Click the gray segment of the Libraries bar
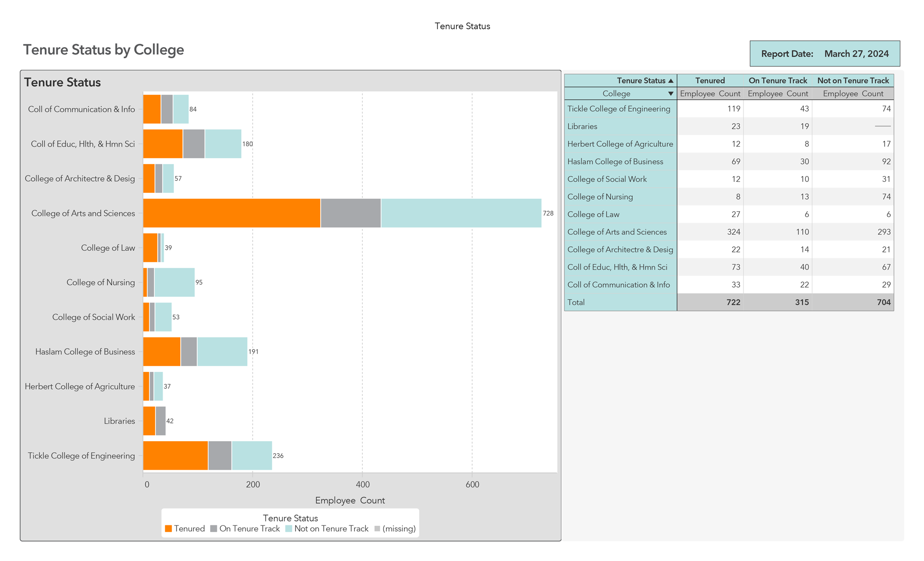The image size is (924, 561). click(161, 421)
